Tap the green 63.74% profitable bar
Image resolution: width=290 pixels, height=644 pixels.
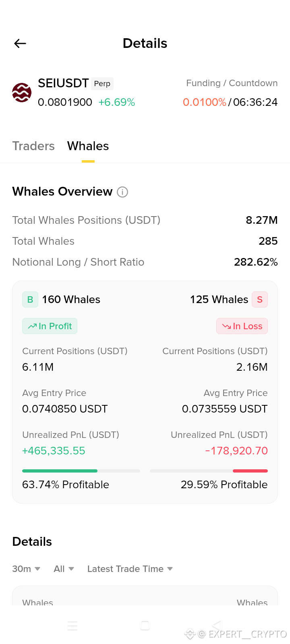coord(60,471)
